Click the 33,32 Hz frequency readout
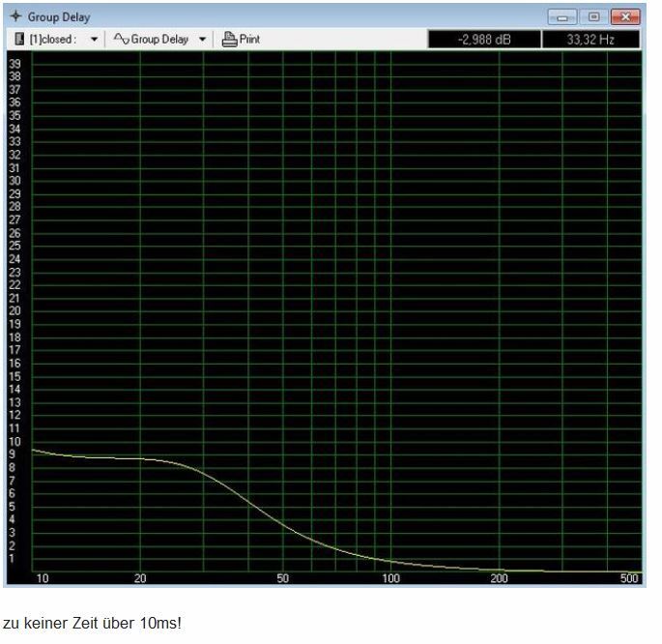662x644 pixels. click(590, 40)
